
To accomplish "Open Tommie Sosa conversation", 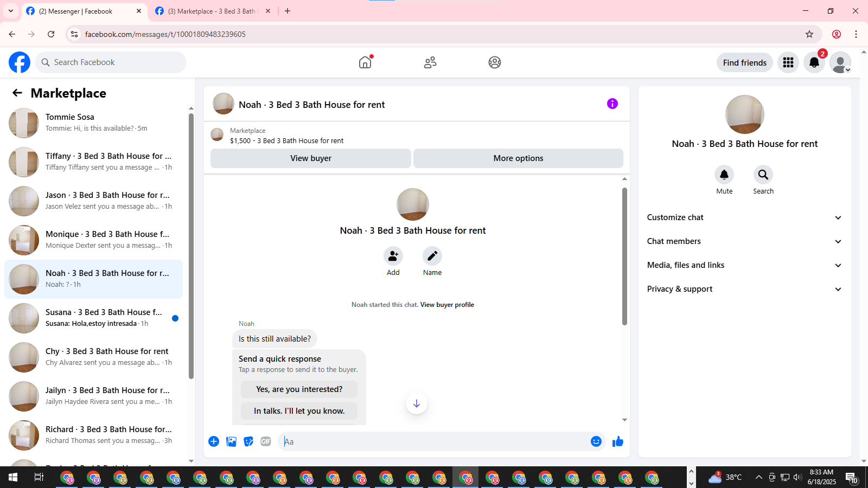I will [93, 123].
